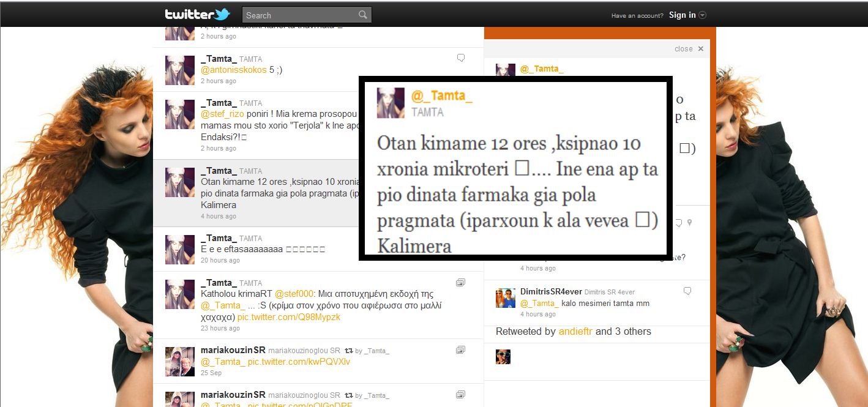Image resolution: width=868 pixels, height=407 pixels.
Task: Click the "2 hours ago" timestamp under the @antonisskokos tweet
Action: coord(219,81)
